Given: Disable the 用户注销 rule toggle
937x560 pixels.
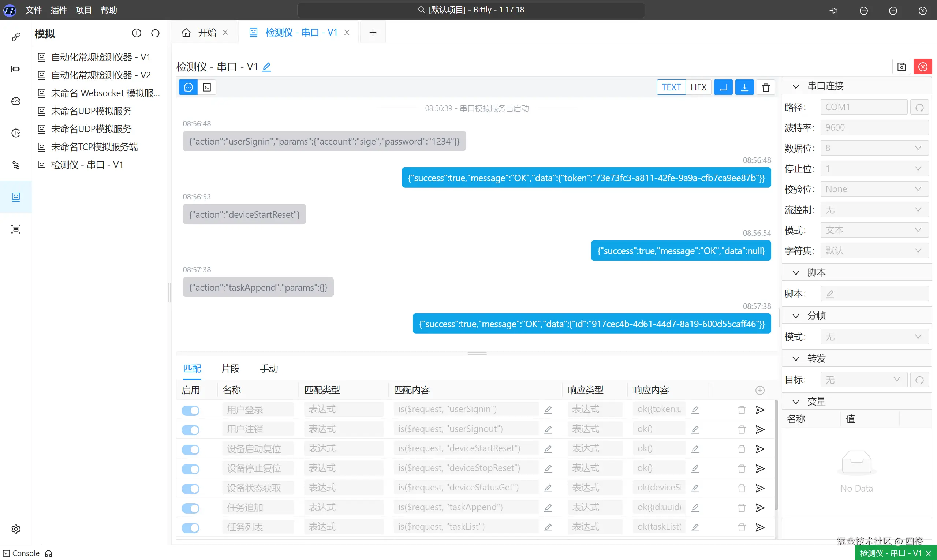Looking at the screenshot, I should [191, 430].
